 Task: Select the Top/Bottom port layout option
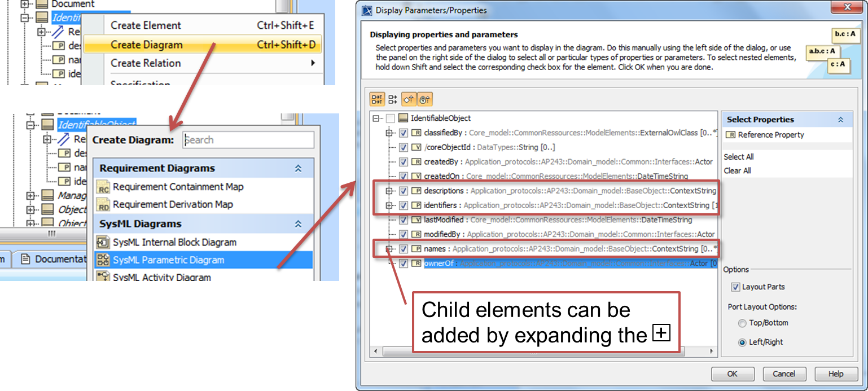click(x=742, y=323)
